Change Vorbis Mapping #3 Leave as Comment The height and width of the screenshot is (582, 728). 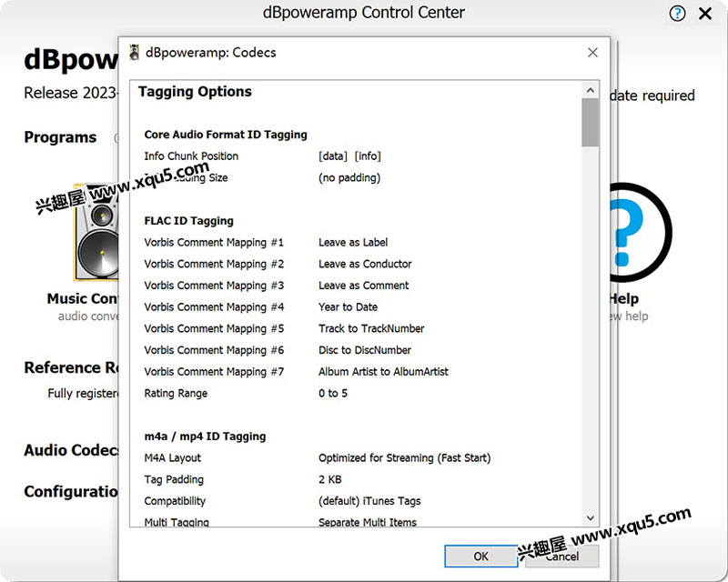coord(363,286)
